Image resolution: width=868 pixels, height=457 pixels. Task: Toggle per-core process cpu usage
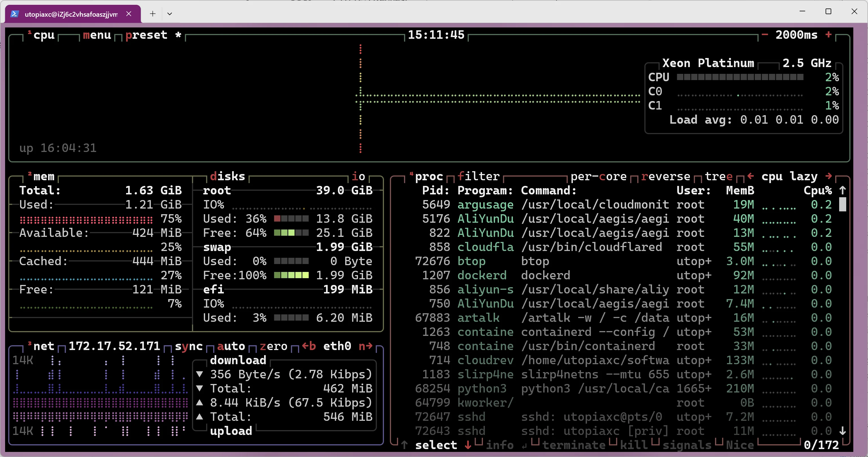point(599,176)
